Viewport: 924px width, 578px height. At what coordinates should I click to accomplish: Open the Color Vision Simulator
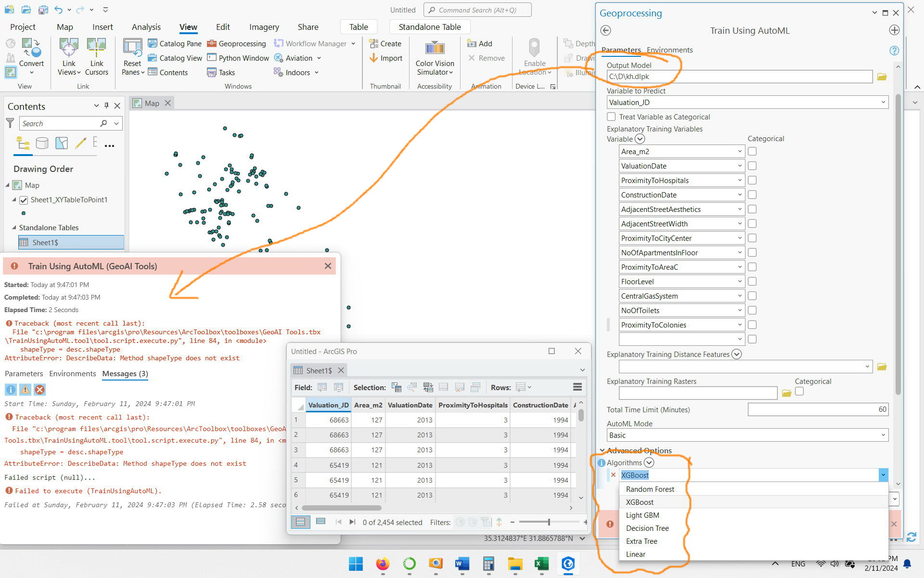(435, 58)
